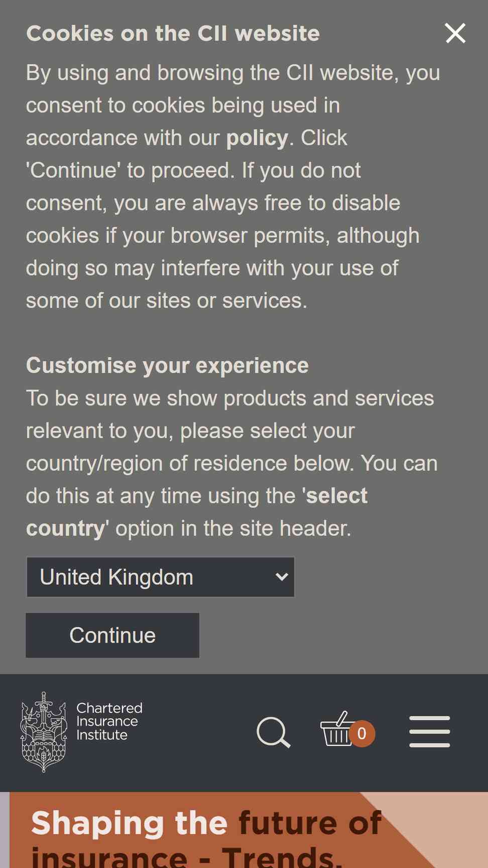Click the lilac strip left of the banner
Viewport: 488px width, 868px height.
pos(5,830)
